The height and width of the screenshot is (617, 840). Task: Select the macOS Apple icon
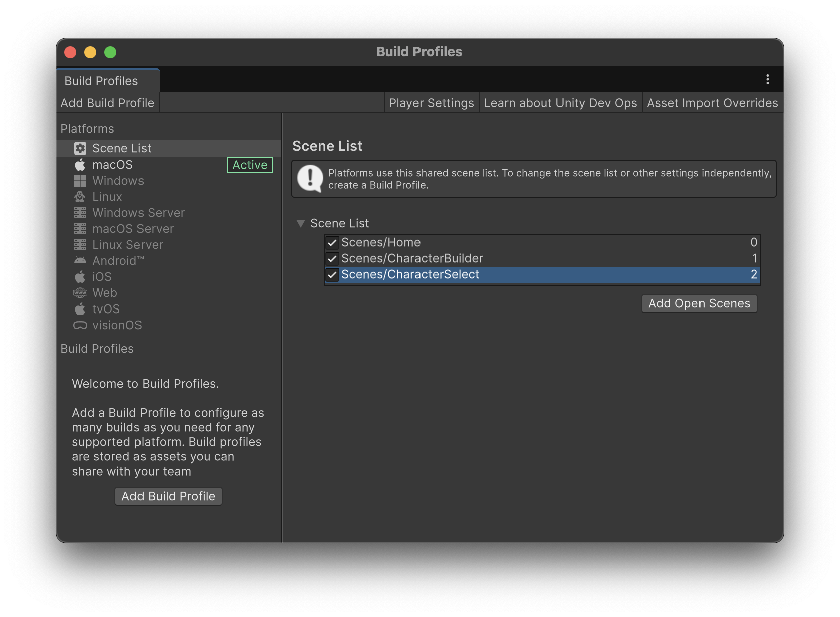pyautogui.click(x=80, y=165)
